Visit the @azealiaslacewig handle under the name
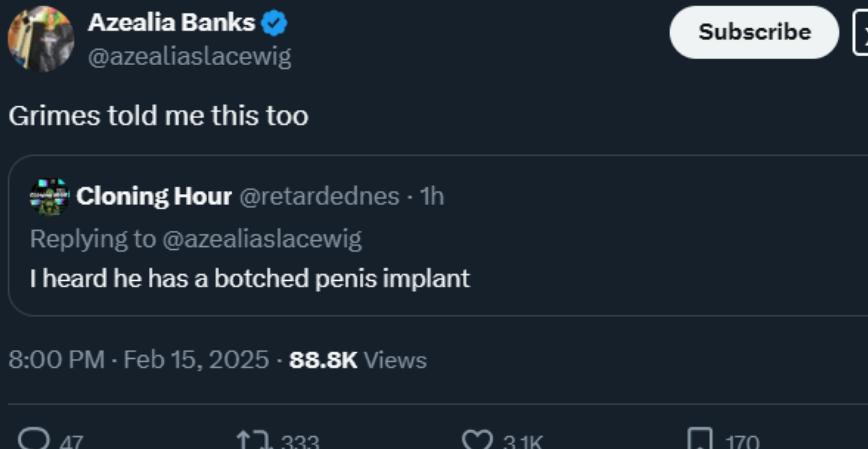This screenshot has width=868, height=449. pyautogui.click(x=189, y=57)
